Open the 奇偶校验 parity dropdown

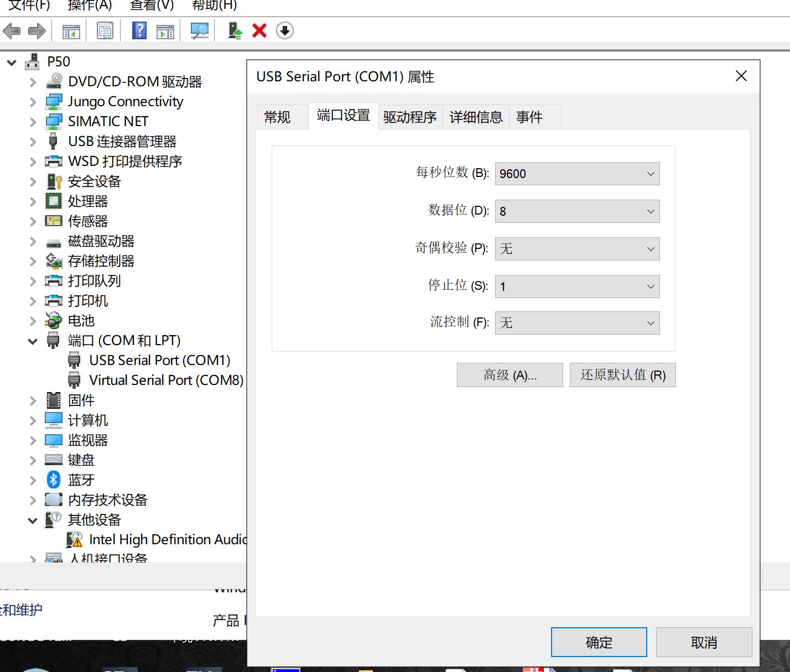pos(577,249)
